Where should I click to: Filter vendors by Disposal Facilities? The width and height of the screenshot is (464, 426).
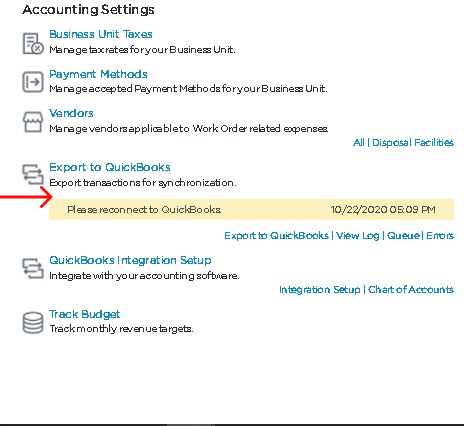point(413,143)
